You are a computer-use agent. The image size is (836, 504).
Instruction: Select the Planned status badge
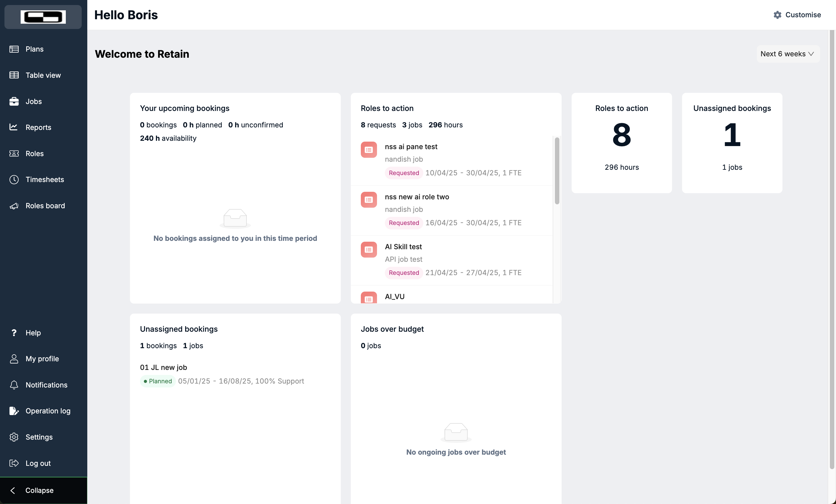pyautogui.click(x=158, y=381)
